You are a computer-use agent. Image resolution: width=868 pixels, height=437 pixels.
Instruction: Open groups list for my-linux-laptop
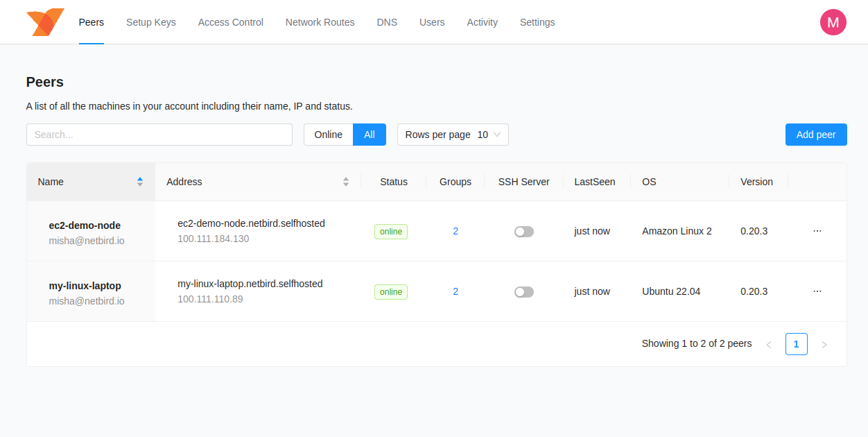pos(455,291)
